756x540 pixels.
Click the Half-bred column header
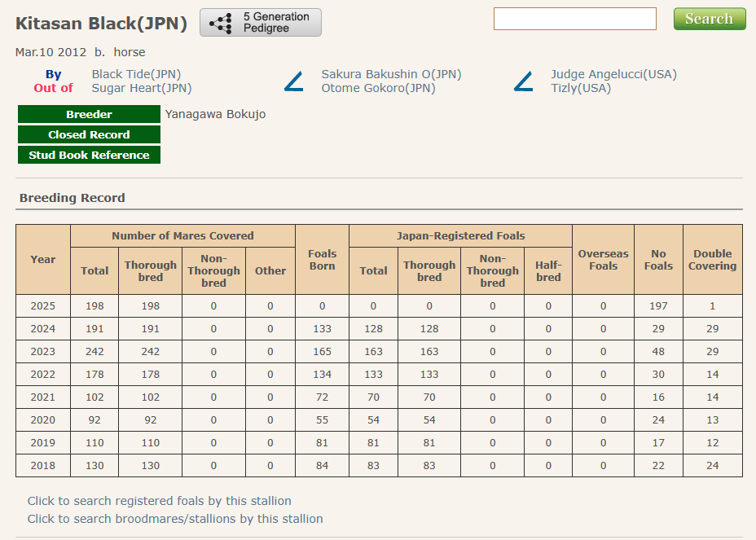[x=548, y=271]
